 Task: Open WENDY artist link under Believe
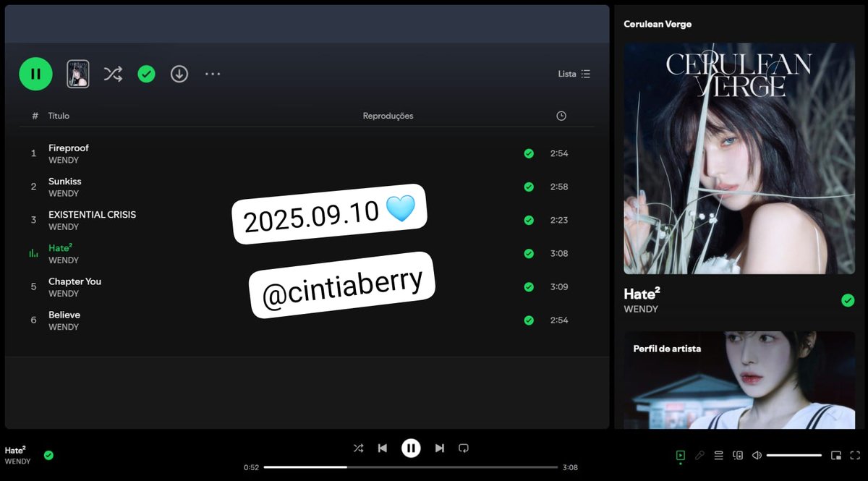(x=64, y=327)
